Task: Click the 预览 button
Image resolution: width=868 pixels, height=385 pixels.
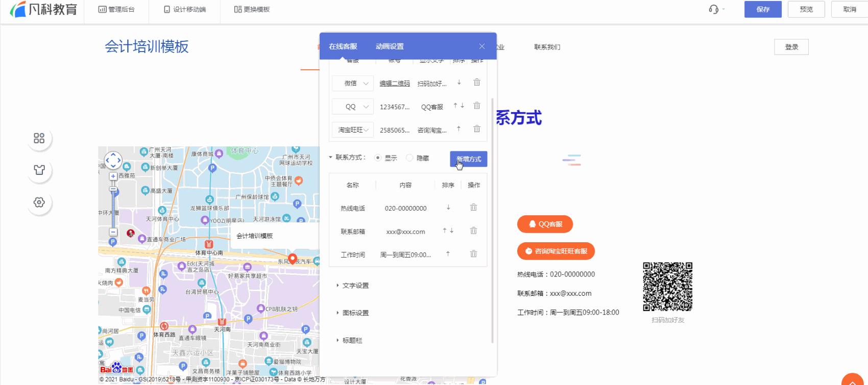Action: coord(806,9)
